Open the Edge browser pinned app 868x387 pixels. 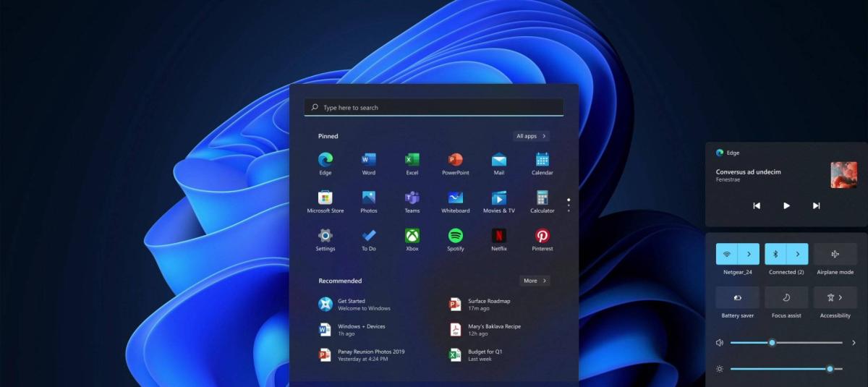point(325,160)
